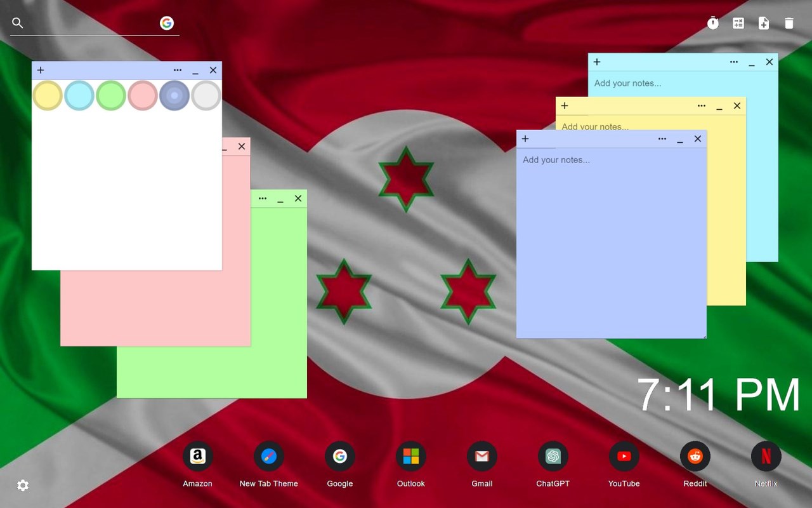Screen dimensions: 812x508
Task: Close the green sticky note
Action: [x=298, y=199]
